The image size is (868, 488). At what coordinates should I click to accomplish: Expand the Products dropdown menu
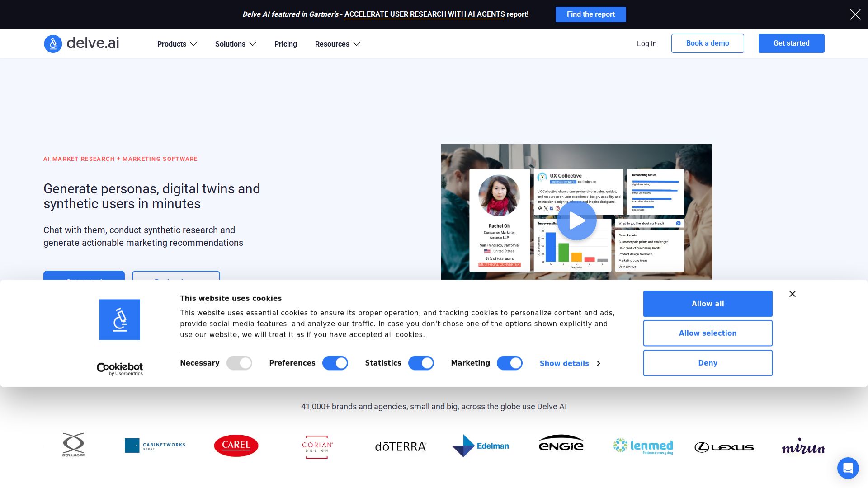177,44
